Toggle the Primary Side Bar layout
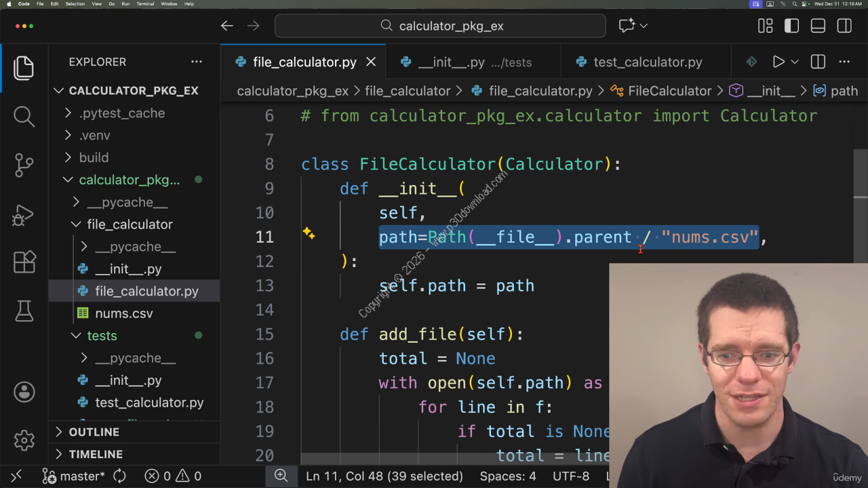 [x=791, y=26]
